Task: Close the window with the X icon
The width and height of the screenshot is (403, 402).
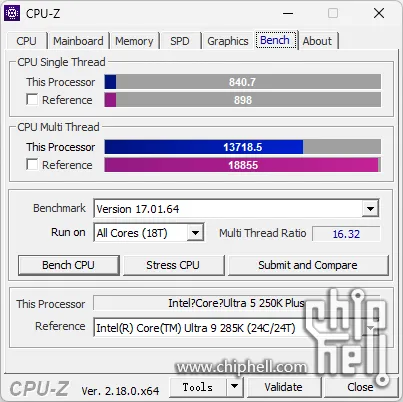Action: [x=379, y=14]
